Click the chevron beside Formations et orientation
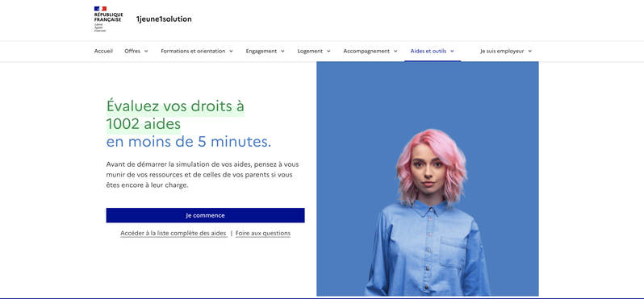Screen dimensions: 644x299 [232, 52]
